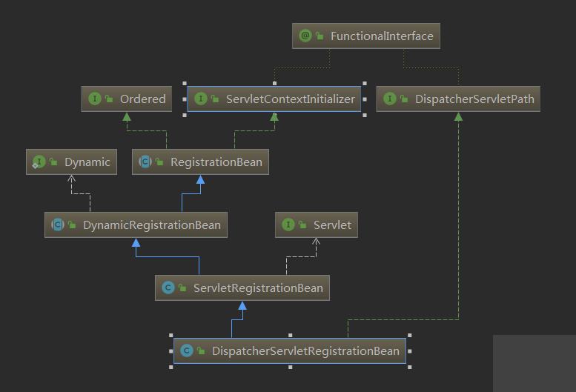Select the ServletContextInitializer node
This screenshot has height=392, width=576.
click(274, 99)
